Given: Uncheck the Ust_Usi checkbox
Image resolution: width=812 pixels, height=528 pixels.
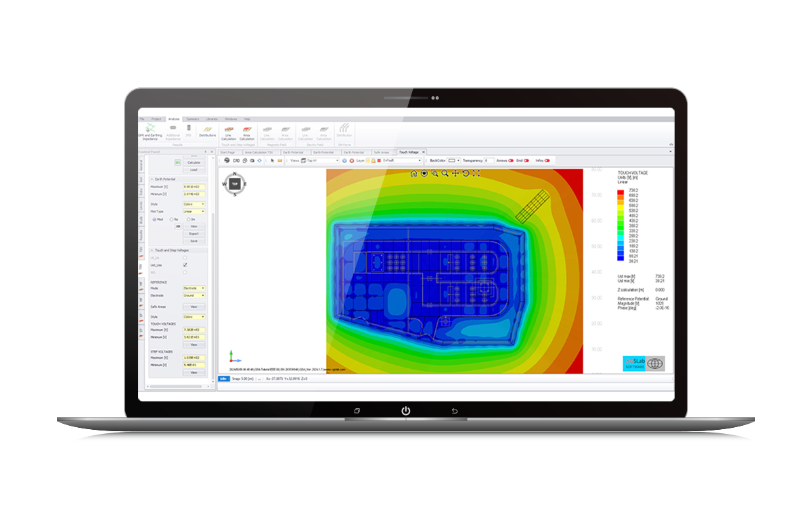Looking at the screenshot, I should tap(185, 265).
